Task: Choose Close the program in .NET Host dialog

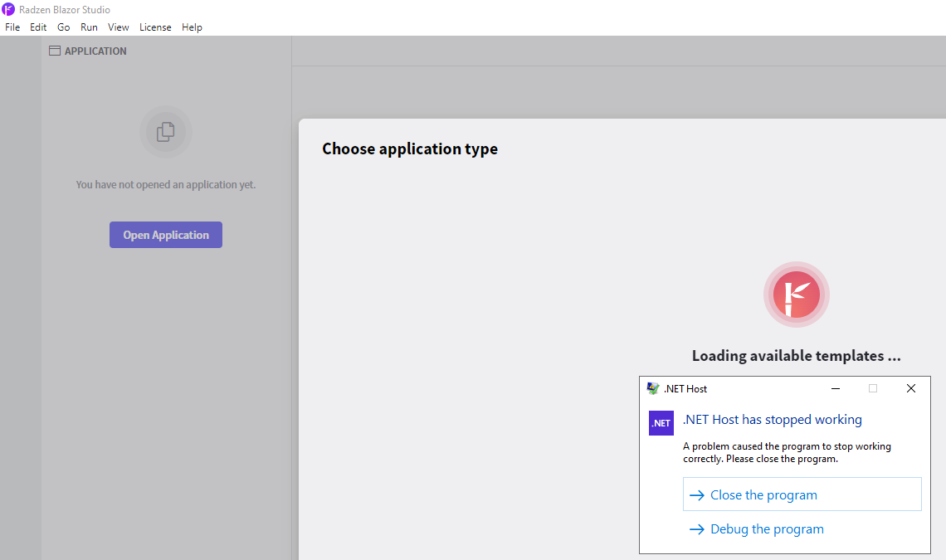Action: [802, 494]
